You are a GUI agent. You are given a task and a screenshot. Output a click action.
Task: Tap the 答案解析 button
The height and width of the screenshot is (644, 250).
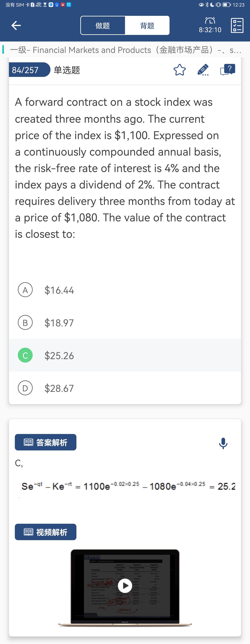tap(46, 442)
